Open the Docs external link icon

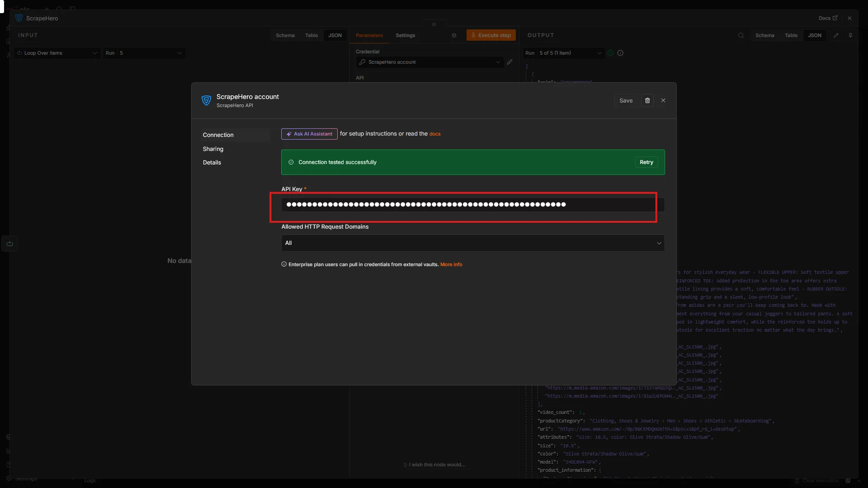[835, 18]
